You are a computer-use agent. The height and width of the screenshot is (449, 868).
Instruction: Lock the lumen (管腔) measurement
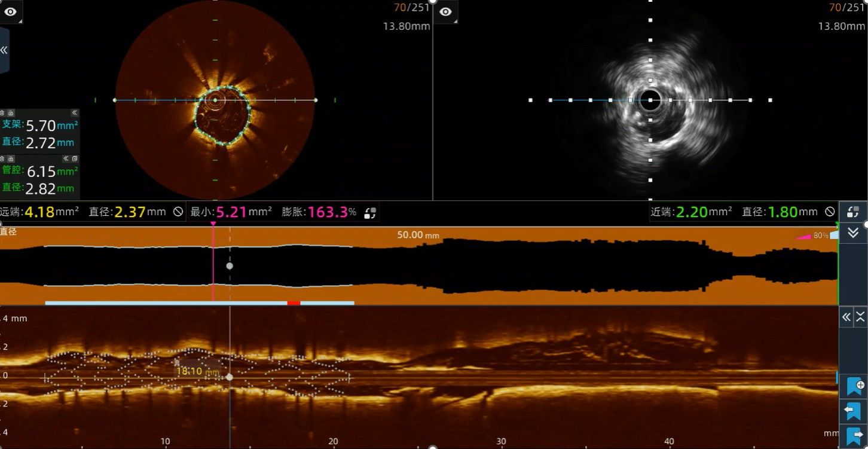pos(11,159)
